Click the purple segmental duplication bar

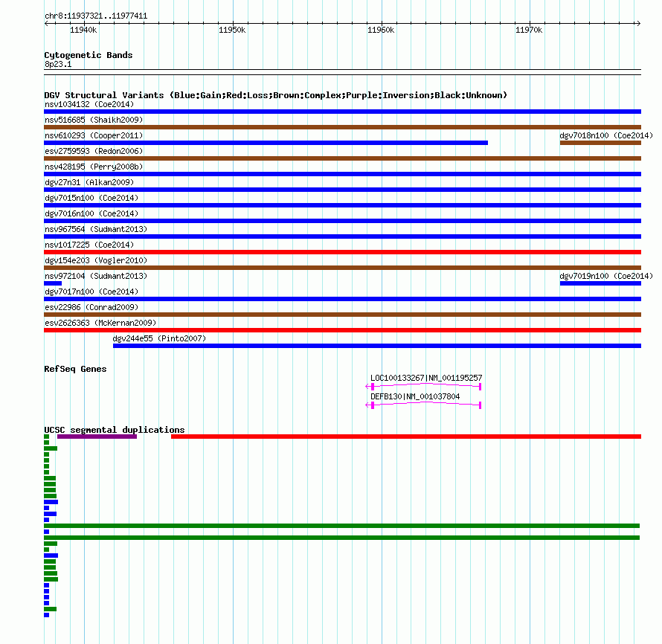(97, 437)
